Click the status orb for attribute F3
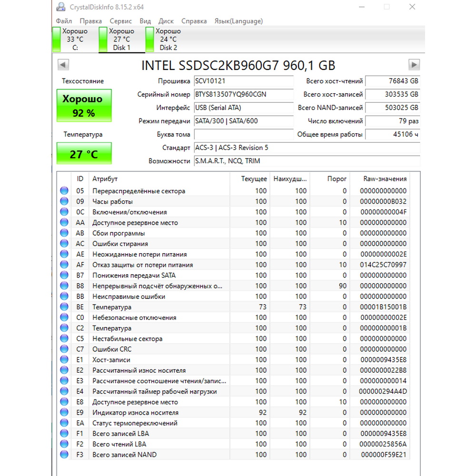The image size is (476, 476). 64,455
